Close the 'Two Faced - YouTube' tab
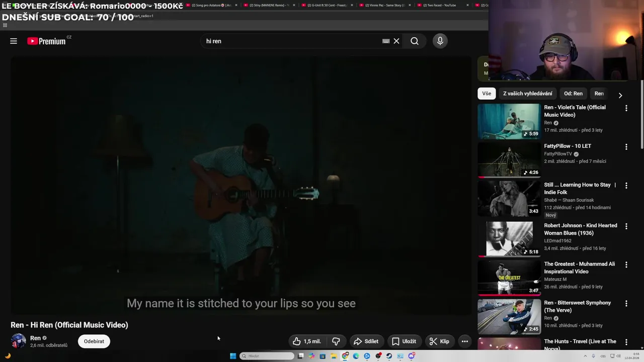The image size is (644, 362). click(467, 5)
